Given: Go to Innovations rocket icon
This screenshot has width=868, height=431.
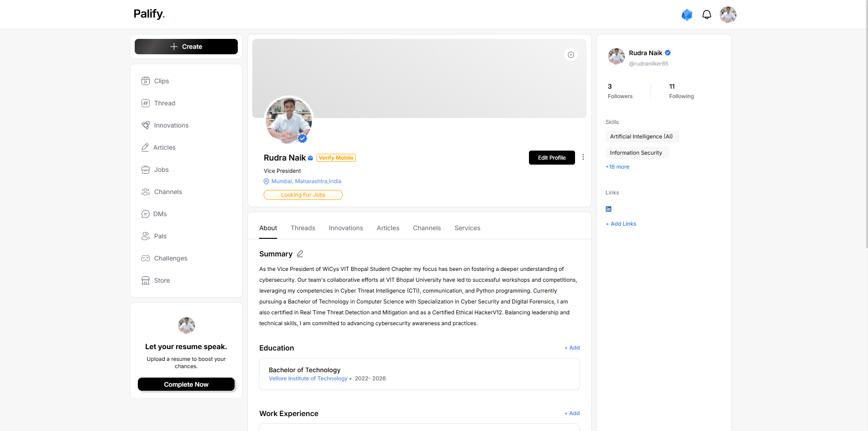Looking at the screenshot, I should coord(145,125).
